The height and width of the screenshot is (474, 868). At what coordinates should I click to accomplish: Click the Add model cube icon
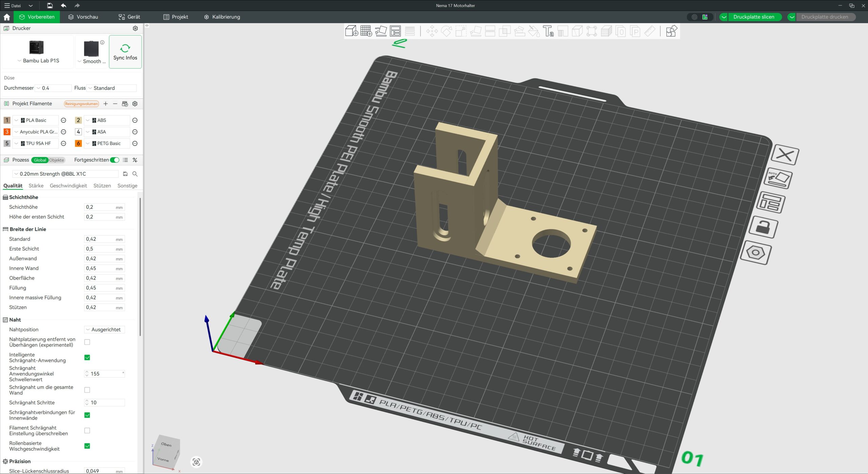(351, 31)
